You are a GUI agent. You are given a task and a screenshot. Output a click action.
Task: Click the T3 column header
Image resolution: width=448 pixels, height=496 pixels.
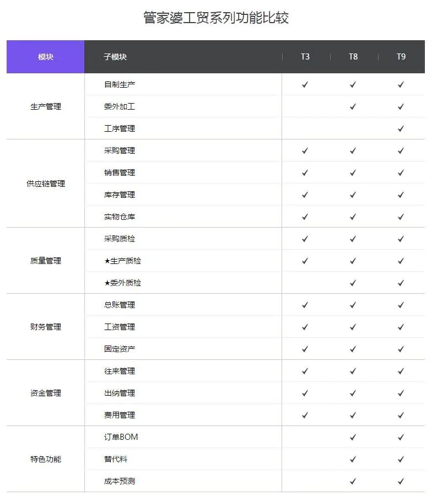pos(305,57)
